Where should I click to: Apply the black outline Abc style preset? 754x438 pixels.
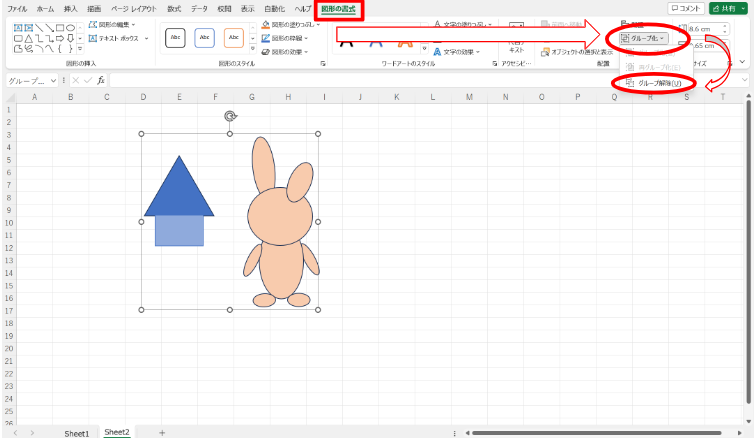[x=175, y=38]
